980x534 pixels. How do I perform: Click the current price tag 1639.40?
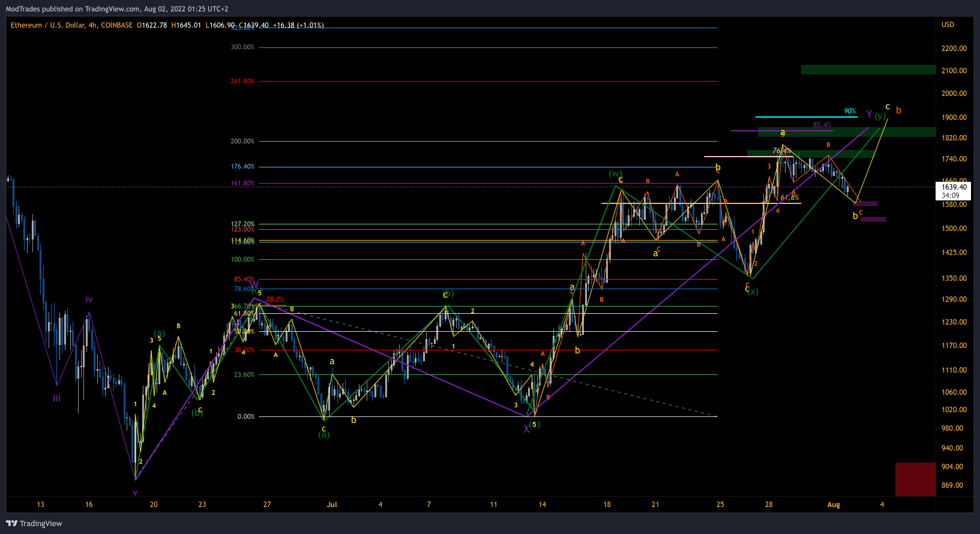pos(954,187)
